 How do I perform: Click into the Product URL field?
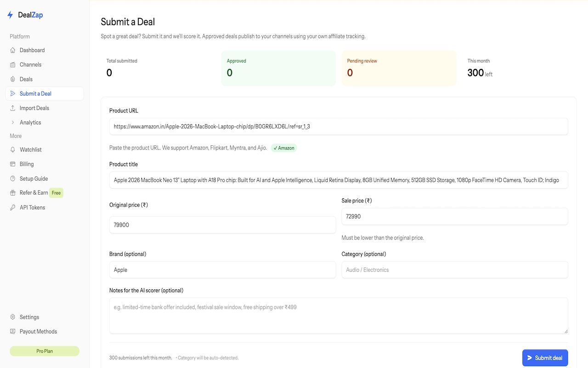339,126
